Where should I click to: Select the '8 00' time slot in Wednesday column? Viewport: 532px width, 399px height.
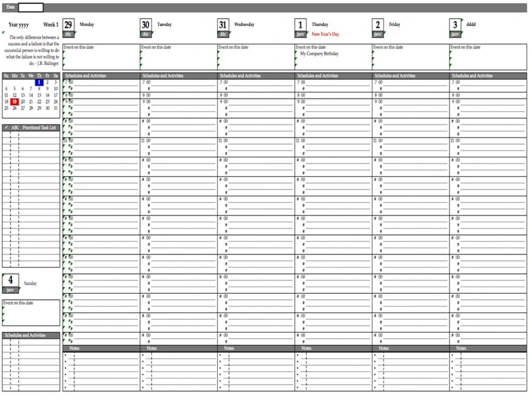click(x=223, y=95)
